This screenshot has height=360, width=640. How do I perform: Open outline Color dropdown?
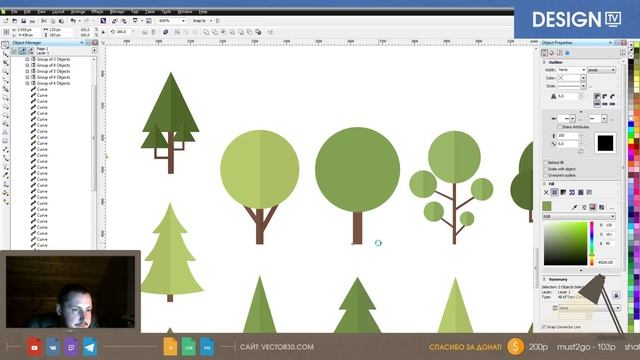click(583, 78)
